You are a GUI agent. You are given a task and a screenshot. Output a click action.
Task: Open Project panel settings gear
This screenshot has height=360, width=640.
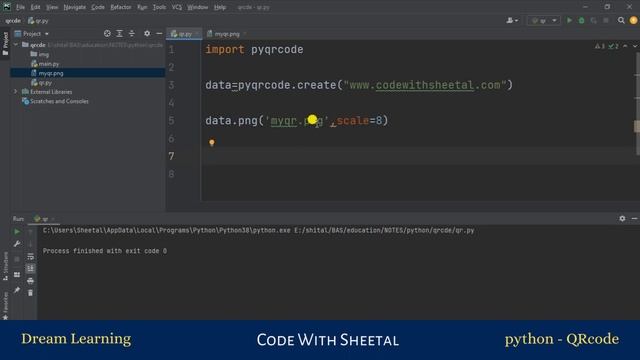click(x=147, y=33)
